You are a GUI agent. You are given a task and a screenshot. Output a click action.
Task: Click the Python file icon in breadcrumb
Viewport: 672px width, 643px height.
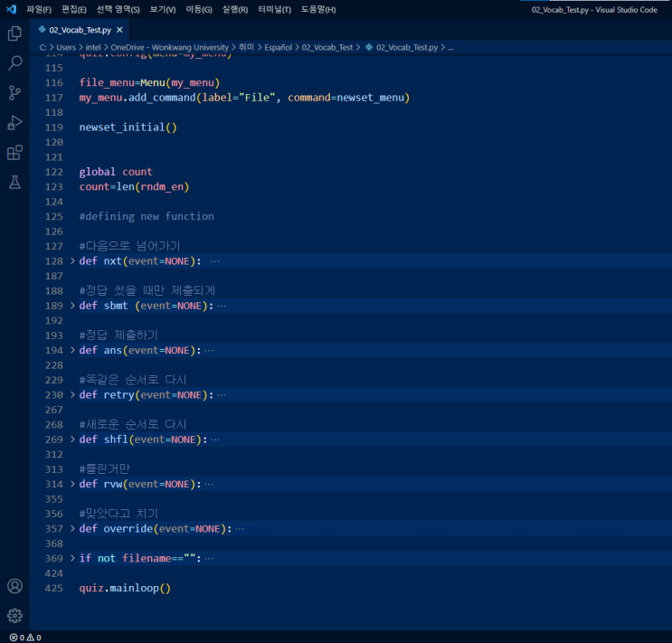(x=369, y=47)
